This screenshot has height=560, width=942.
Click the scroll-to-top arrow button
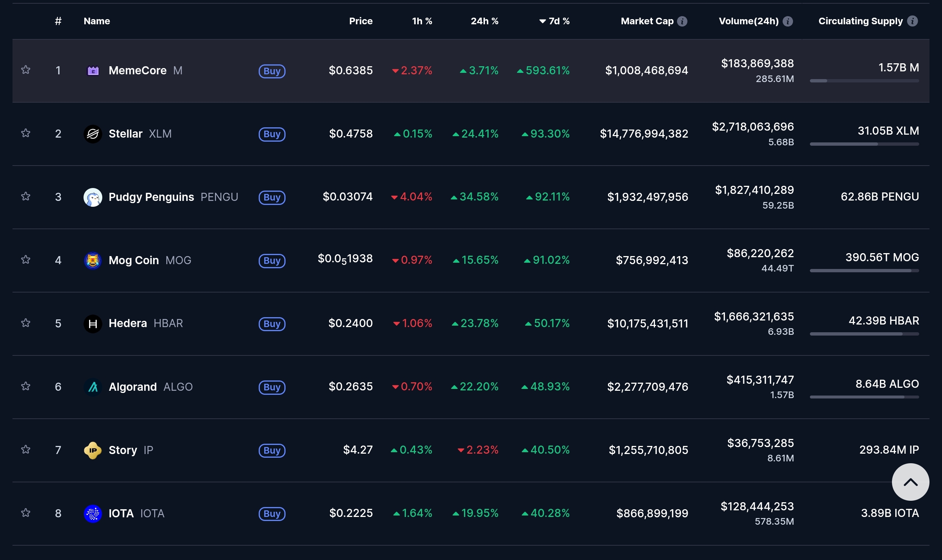tap(910, 482)
